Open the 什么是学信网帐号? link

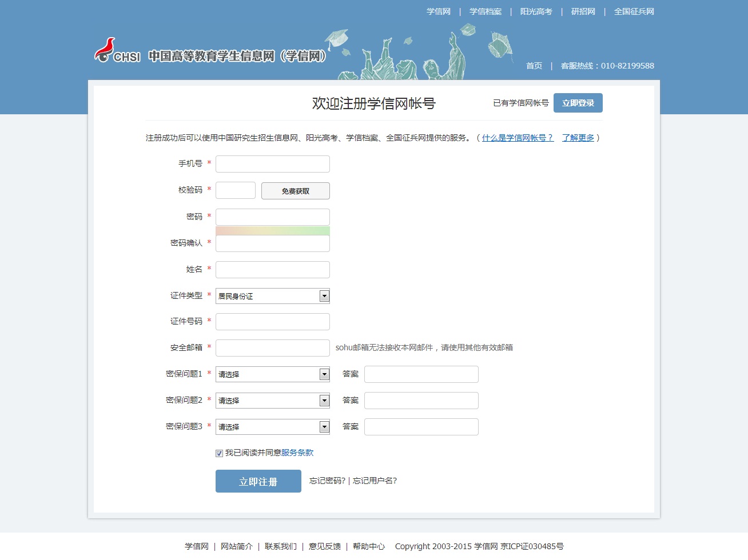pos(518,138)
